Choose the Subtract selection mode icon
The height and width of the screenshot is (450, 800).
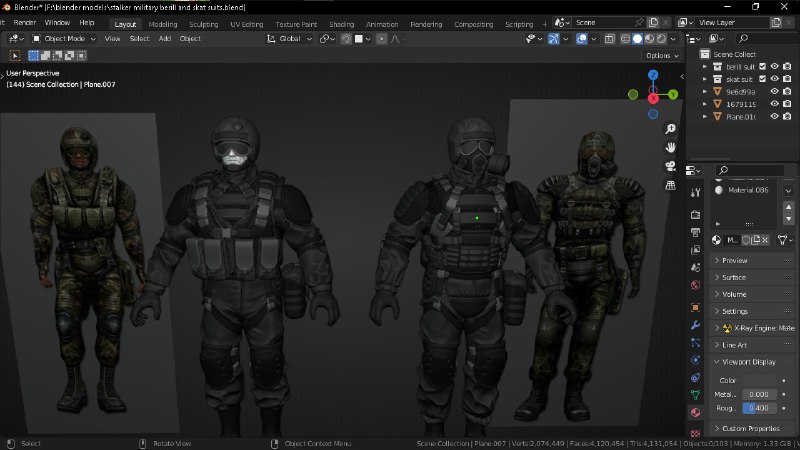coord(58,55)
